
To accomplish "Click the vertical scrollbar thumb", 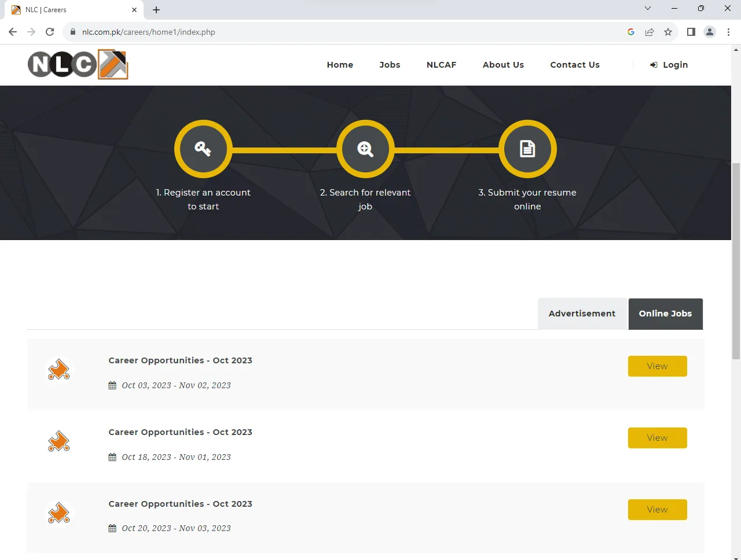I will [x=736, y=260].
